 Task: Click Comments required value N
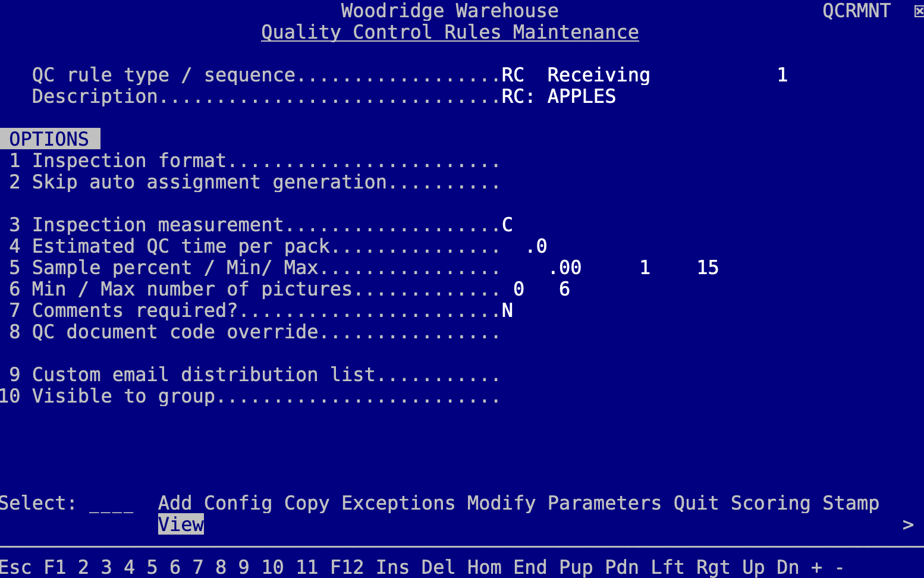pyautogui.click(x=507, y=310)
